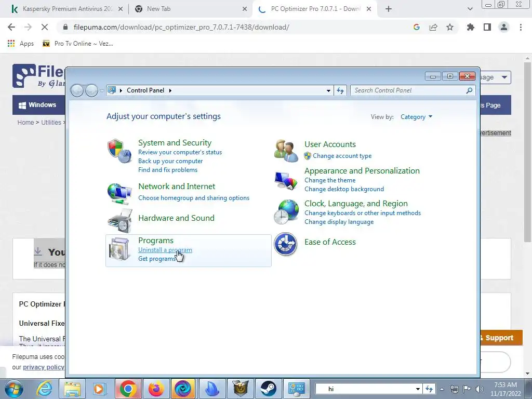The width and height of the screenshot is (532, 399).
Task: Click the Control Panel back arrow button
Action: (x=77, y=90)
